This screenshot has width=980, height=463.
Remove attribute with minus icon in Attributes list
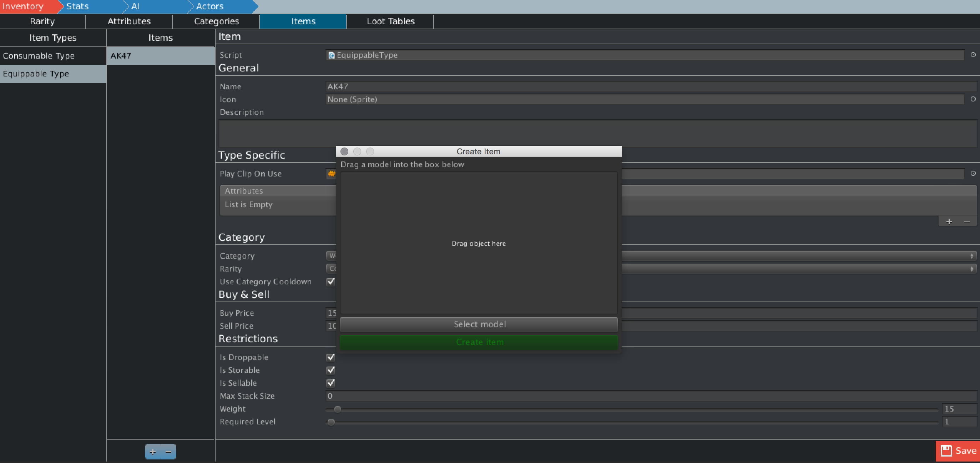(967, 221)
